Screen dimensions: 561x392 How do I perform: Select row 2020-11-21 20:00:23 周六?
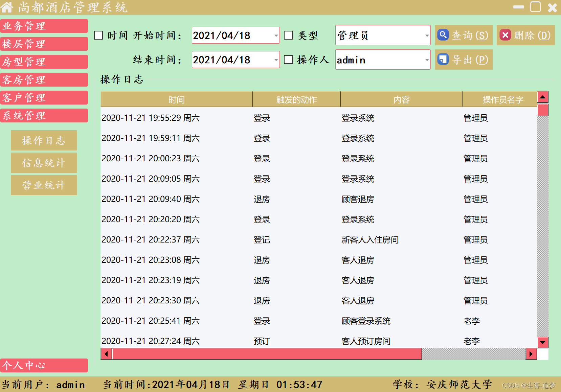coord(319,158)
